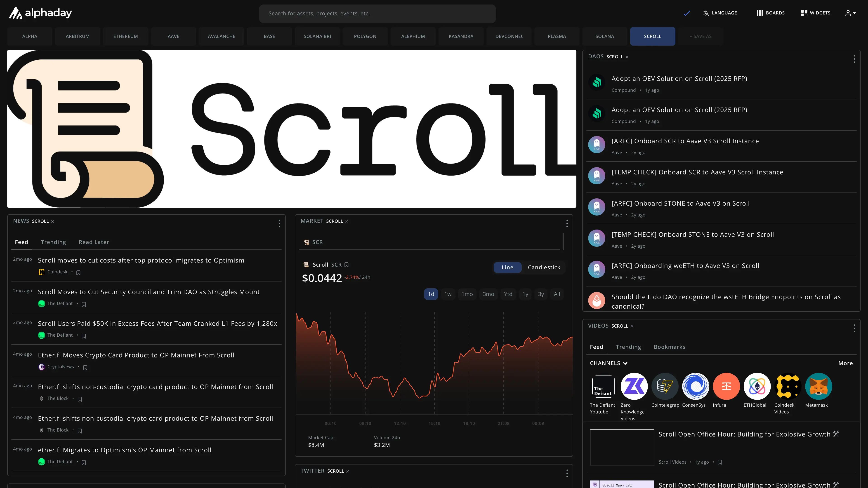
Task: Switch to the Solana board tab
Action: (604, 36)
